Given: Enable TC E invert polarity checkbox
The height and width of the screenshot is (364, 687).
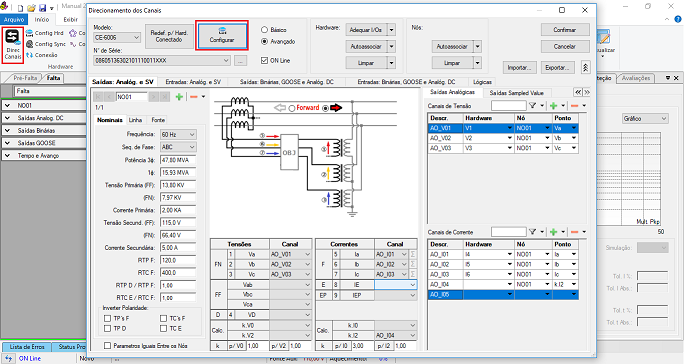Looking at the screenshot, I should 163,329.
